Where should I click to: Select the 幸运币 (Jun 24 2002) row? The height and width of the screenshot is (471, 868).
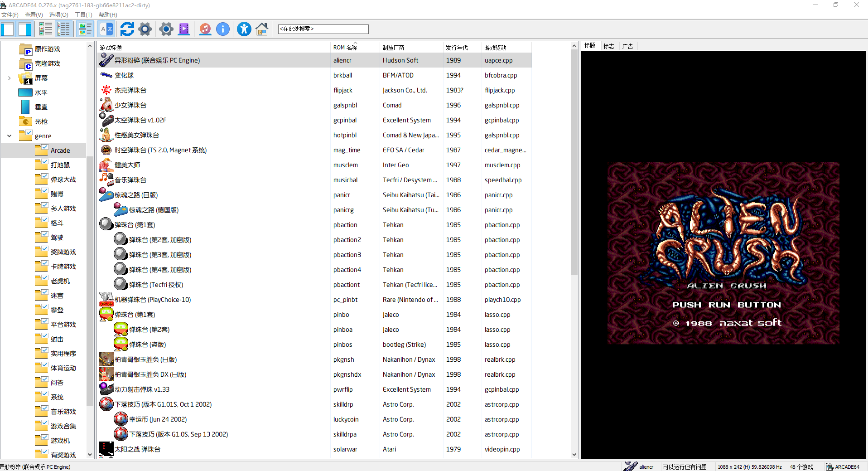point(314,419)
